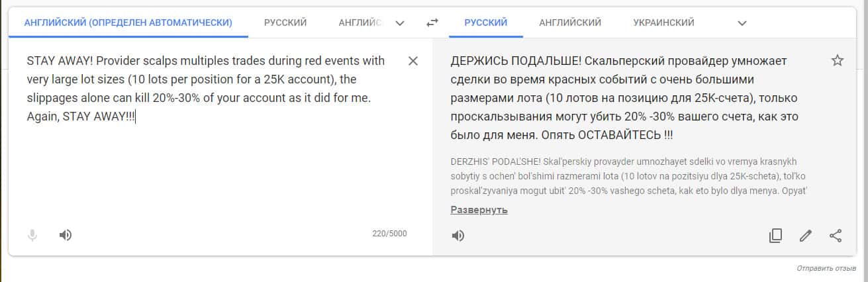868x282 pixels.
Task: Listen to the English source text
Action: pyautogui.click(x=66, y=235)
